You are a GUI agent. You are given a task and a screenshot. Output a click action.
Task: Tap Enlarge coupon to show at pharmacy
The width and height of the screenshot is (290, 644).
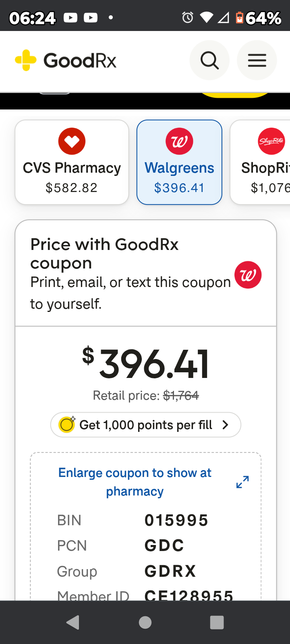tap(135, 482)
